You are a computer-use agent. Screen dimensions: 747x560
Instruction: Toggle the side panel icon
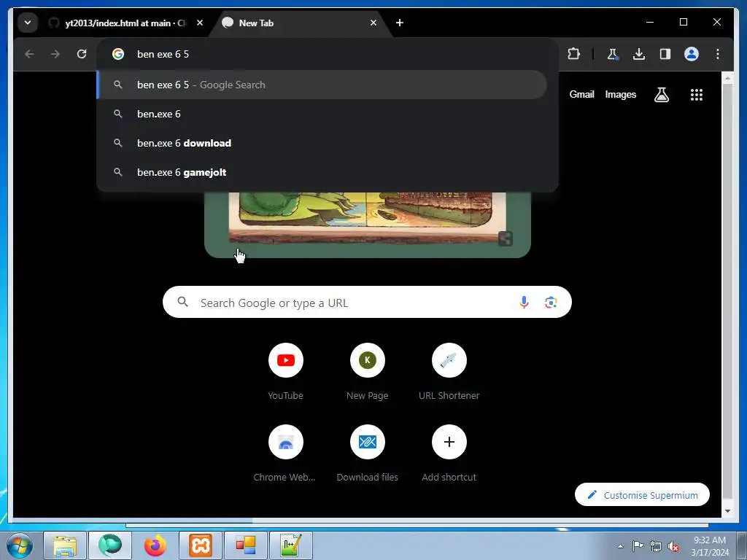pos(665,54)
